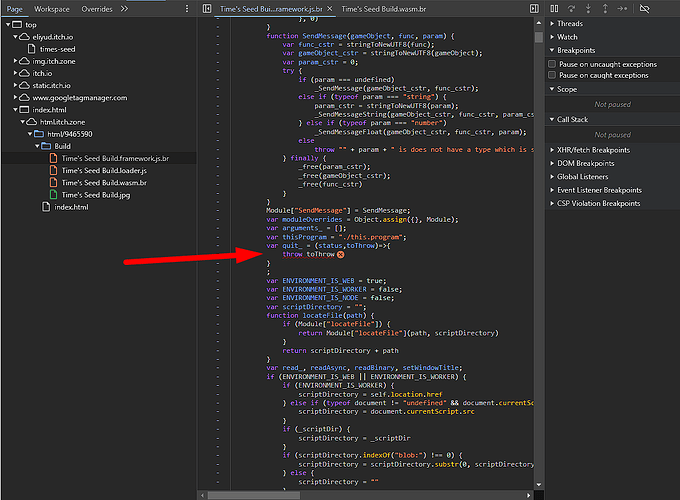Screen dimensions: 680x500
Task: Click the step into function icon
Action: pyautogui.click(x=590, y=8)
